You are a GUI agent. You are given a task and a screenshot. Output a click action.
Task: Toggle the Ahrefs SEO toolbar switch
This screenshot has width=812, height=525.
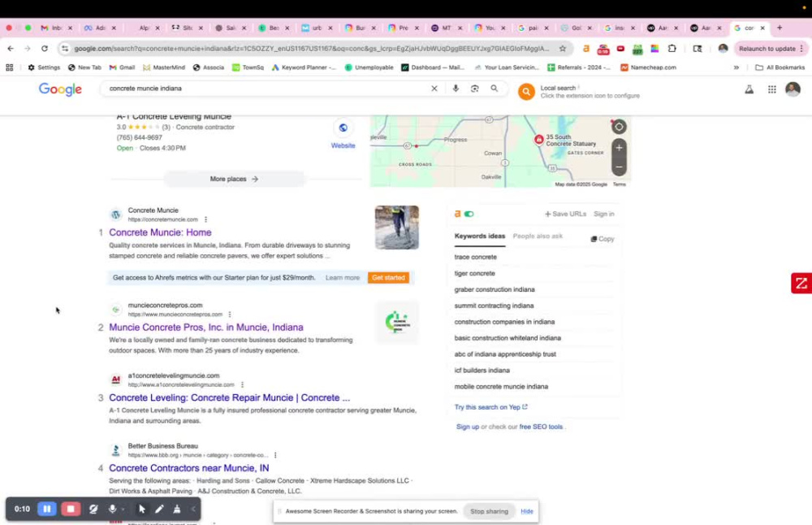[469, 214]
